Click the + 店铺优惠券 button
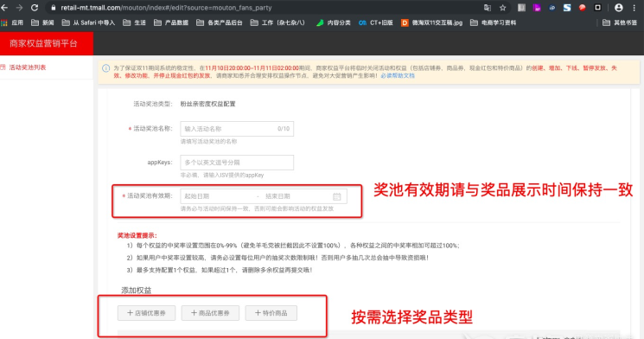Screen dimensions: 644x339 147,313
